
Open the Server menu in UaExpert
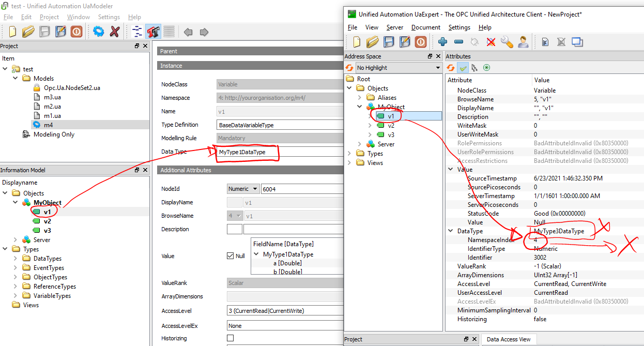pos(394,27)
